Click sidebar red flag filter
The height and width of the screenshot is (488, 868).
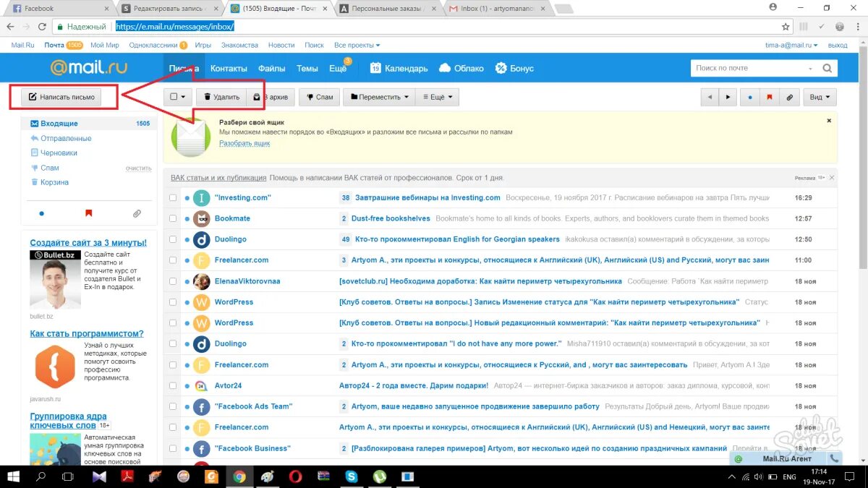(x=89, y=213)
